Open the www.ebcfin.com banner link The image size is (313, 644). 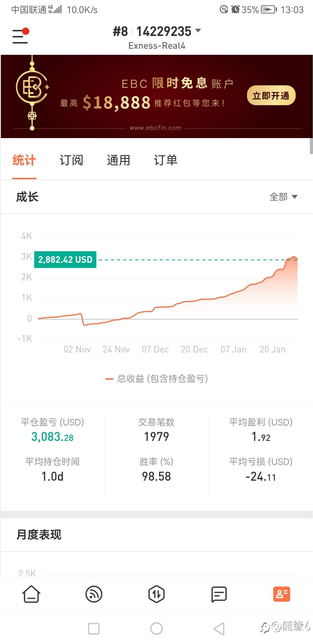[155, 128]
